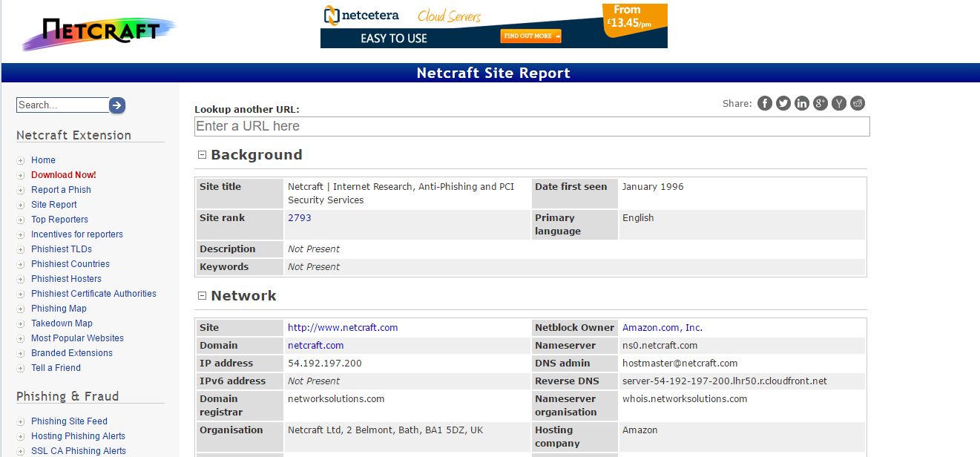
Task: Focus the Enter a URL here field
Action: 532,127
